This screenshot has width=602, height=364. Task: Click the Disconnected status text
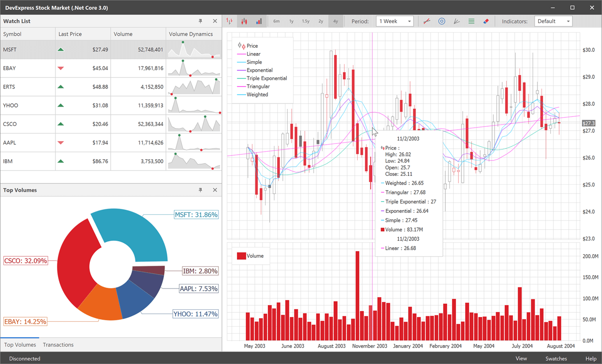coord(25,359)
